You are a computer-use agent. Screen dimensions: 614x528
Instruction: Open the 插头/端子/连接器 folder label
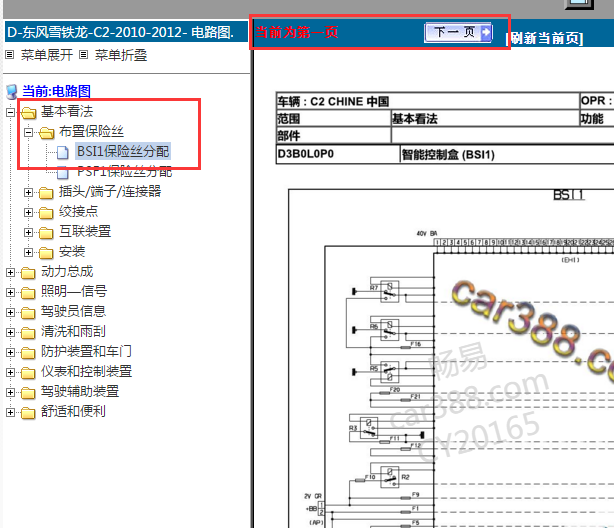point(110,191)
